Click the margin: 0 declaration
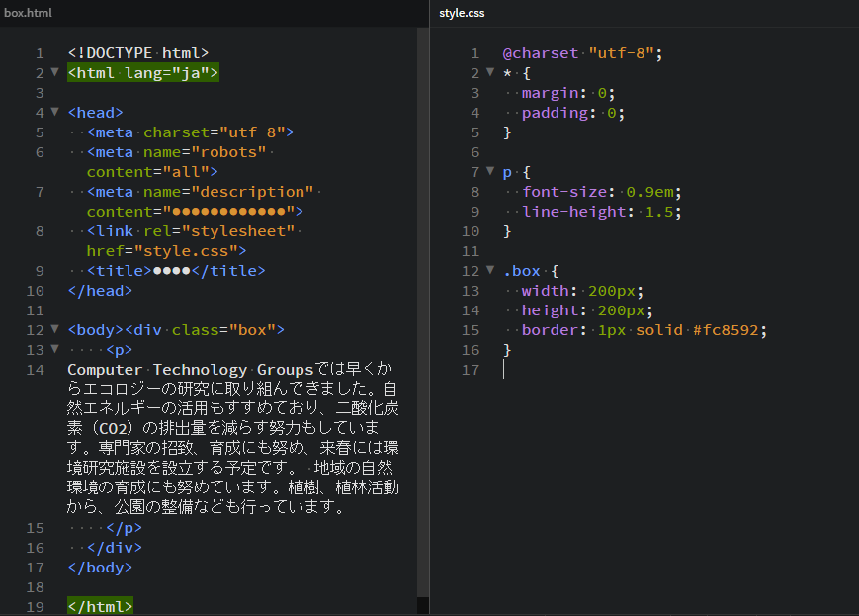Screen dimensions: 859x616 (568, 93)
